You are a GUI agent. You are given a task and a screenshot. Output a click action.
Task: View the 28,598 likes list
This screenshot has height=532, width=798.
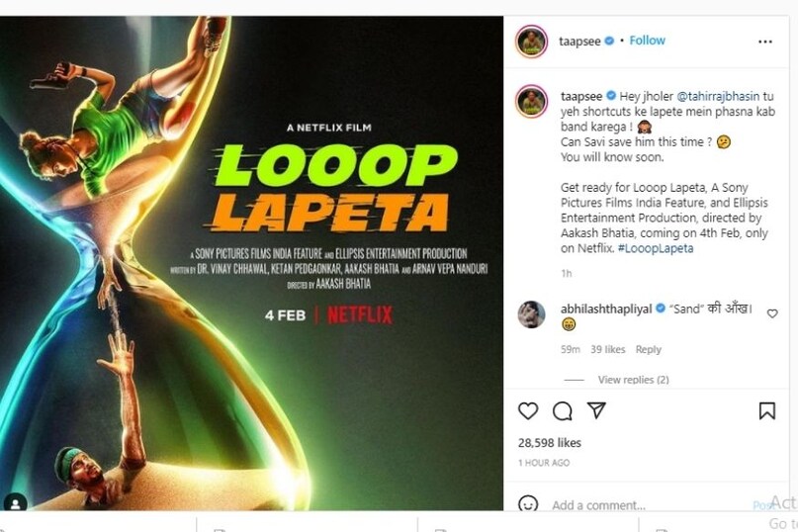coord(550,443)
